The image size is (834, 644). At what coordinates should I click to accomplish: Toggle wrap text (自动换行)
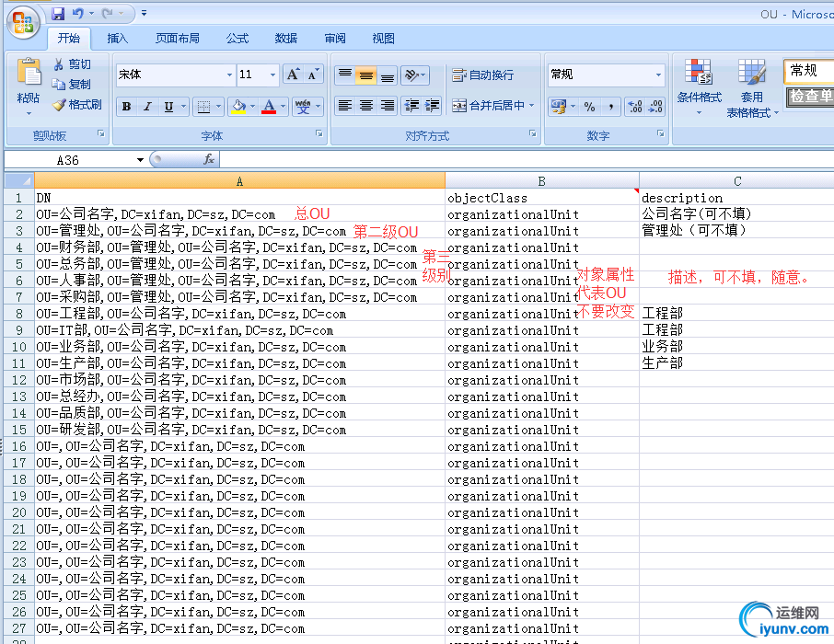(x=483, y=75)
